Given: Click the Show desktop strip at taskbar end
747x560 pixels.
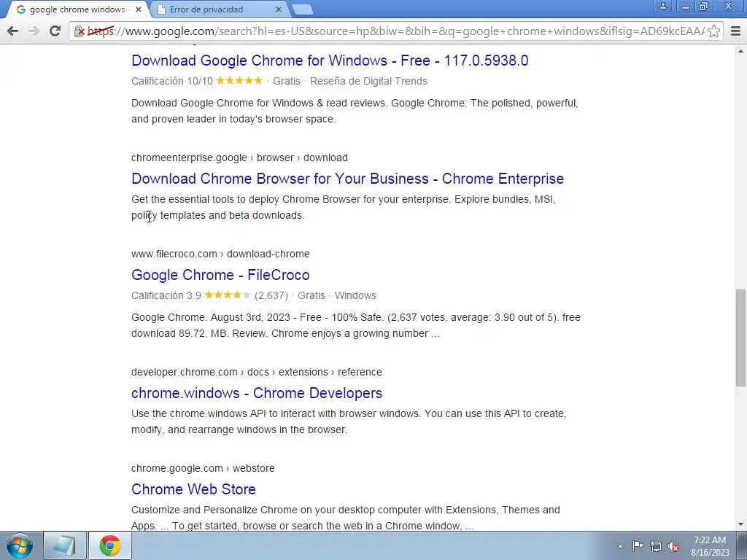Looking at the screenshot, I should pos(741,545).
